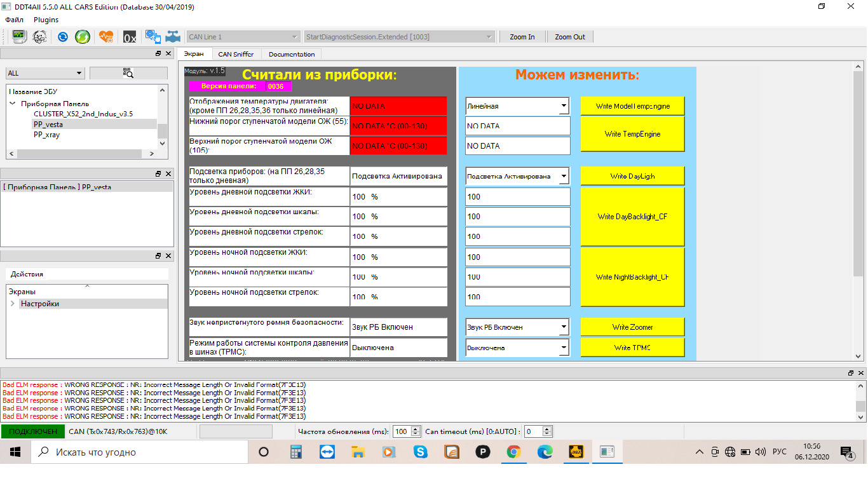Screen dimensions: 868x488
Task: Click the Zoom In button
Action: tap(522, 37)
